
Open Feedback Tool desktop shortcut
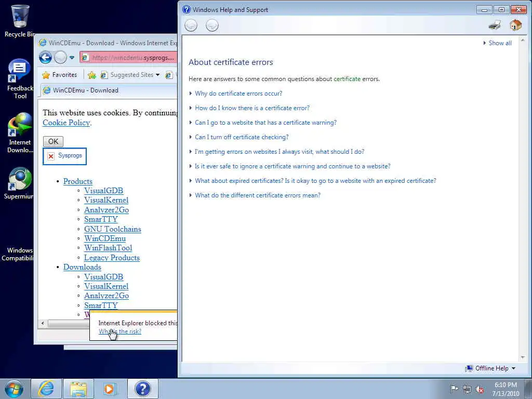(x=19, y=79)
